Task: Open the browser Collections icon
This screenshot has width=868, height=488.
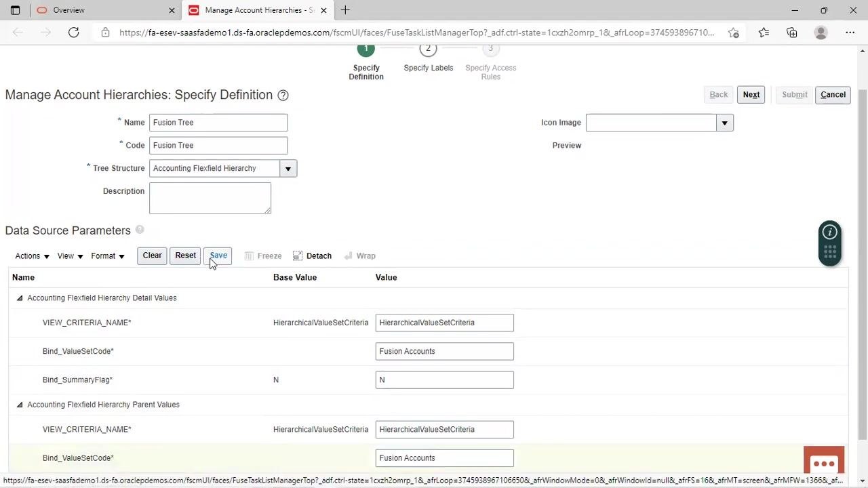Action: point(792,33)
